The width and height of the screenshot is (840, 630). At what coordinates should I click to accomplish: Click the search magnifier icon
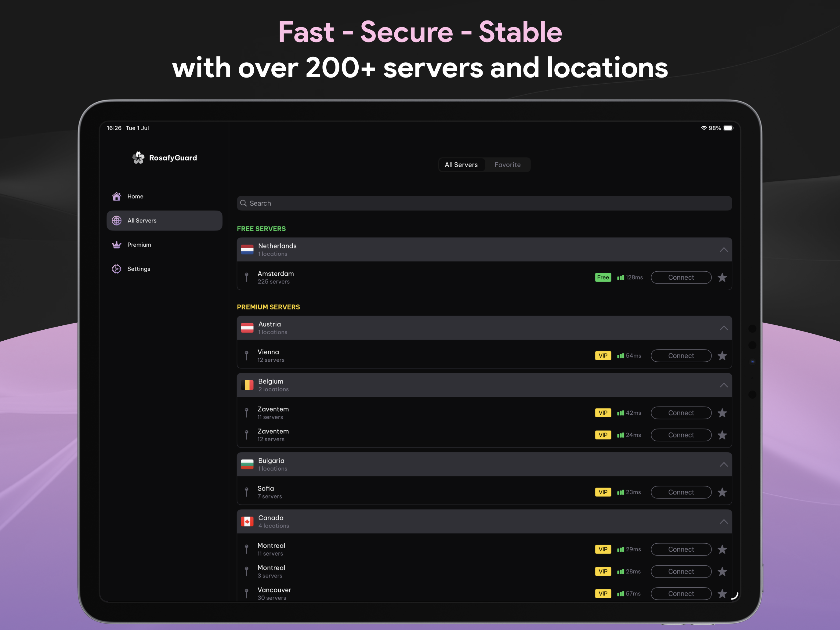(x=243, y=203)
